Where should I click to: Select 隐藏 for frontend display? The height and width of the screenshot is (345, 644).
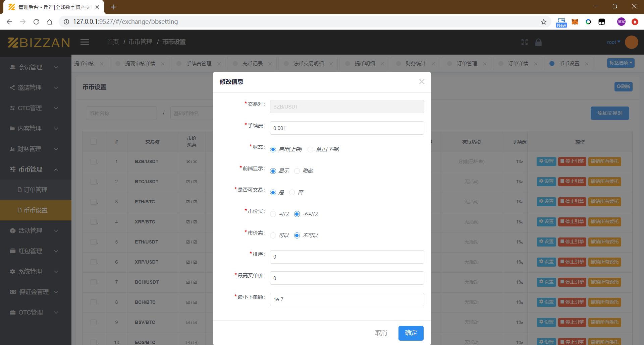[x=297, y=171]
